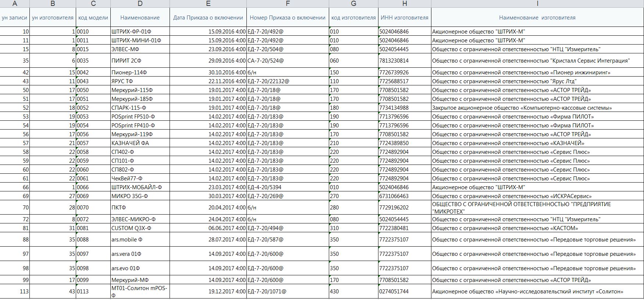Image resolution: width=644 pixels, height=300 pixels.
Task: Click the 'Наименование изготовителя' header cell
Action: pos(537,17)
